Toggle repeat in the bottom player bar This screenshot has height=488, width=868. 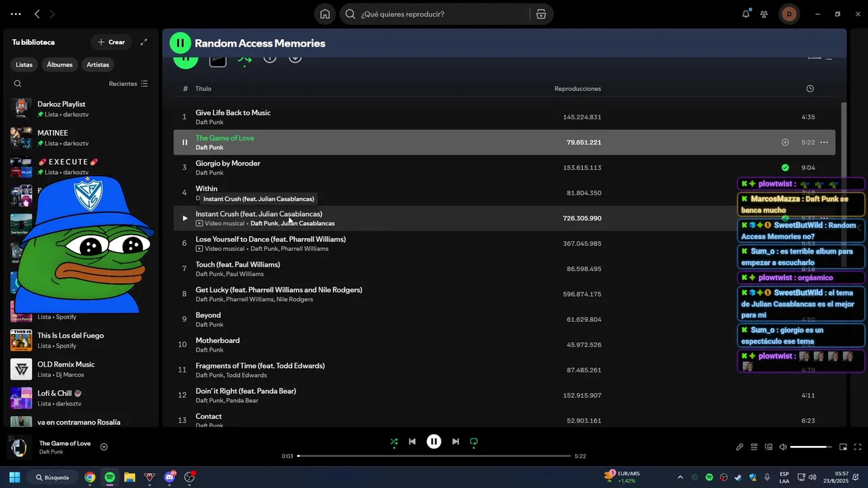[x=473, y=441]
